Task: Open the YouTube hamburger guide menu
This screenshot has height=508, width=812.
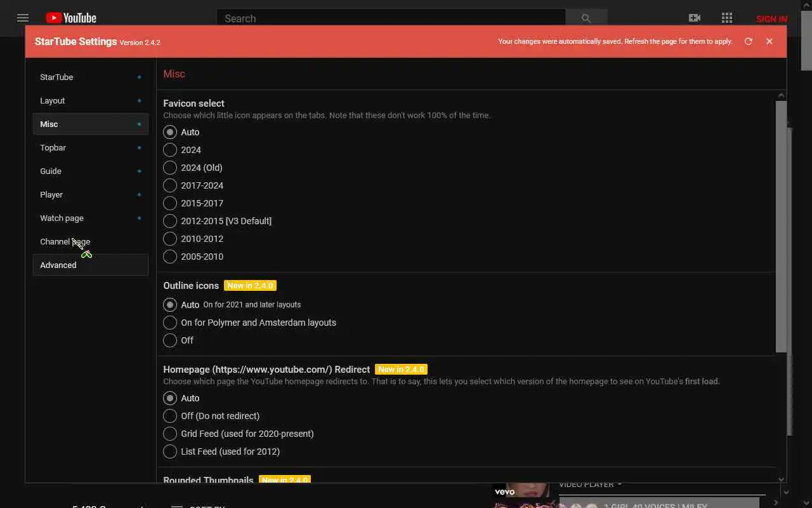Action: pos(23,18)
